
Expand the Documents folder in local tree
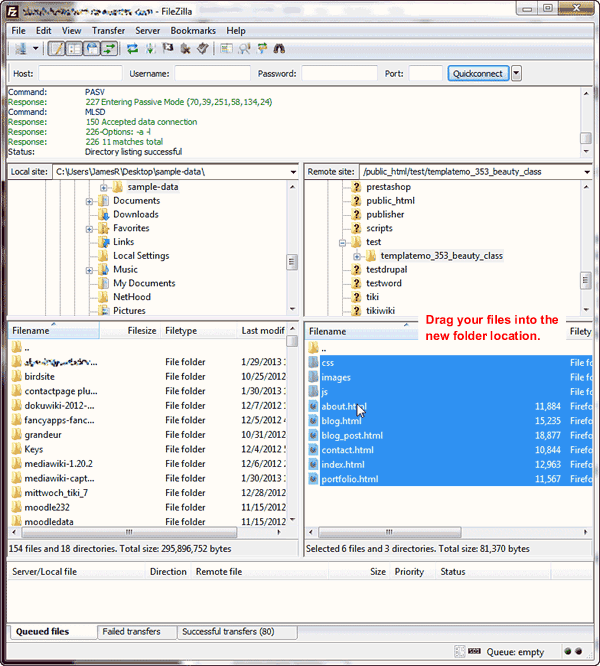[x=90, y=201]
